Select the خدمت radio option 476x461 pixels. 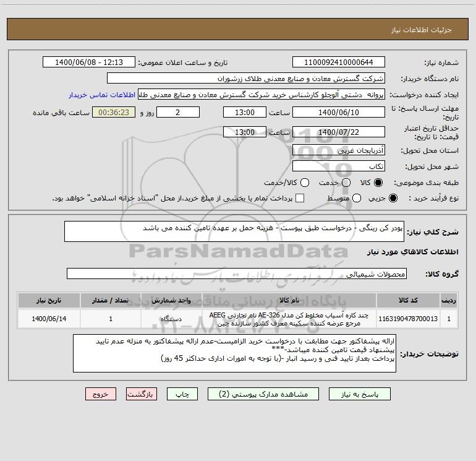(346, 183)
